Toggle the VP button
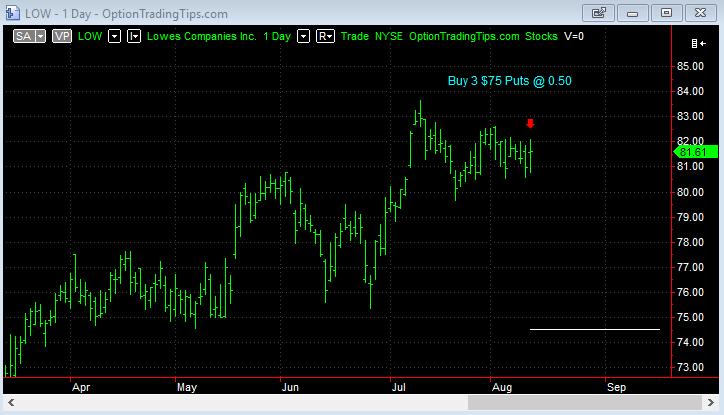Viewport: 724px width, 415px height. click(62, 36)
